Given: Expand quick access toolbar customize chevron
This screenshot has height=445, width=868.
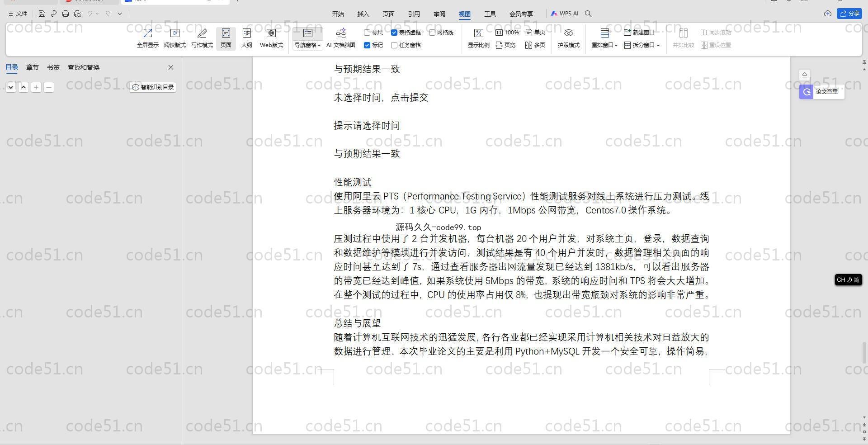Looking at the screenshot, I should coord(120,14).
